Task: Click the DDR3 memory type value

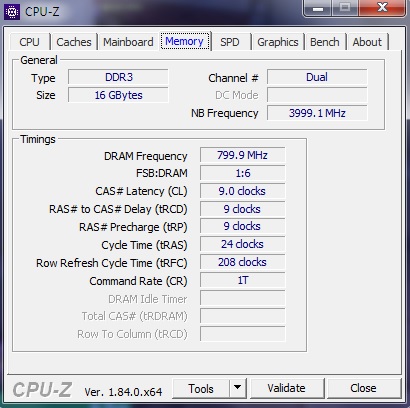Action: coord(118,77)
